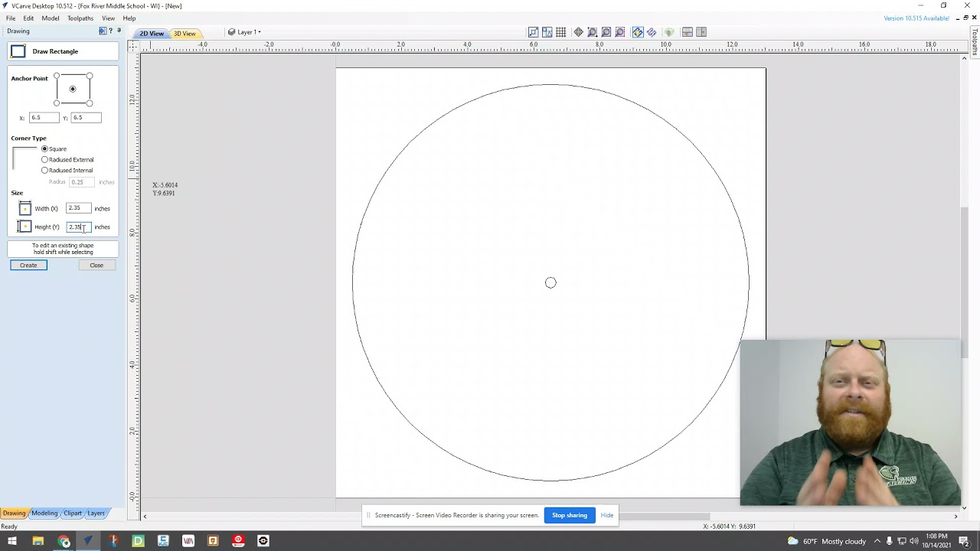
Task: Open the Edit menu
Action: (x=28, y=18)
